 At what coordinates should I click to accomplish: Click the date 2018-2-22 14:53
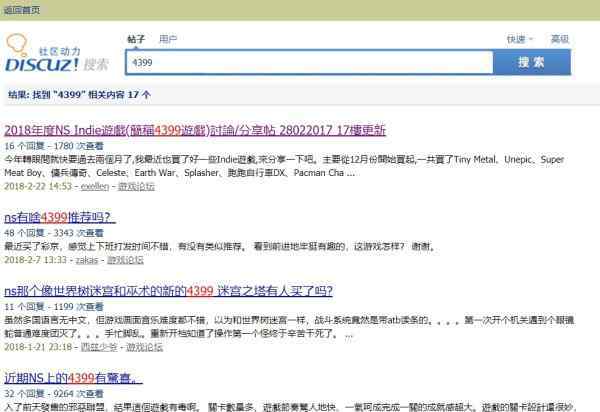point(38,187)
